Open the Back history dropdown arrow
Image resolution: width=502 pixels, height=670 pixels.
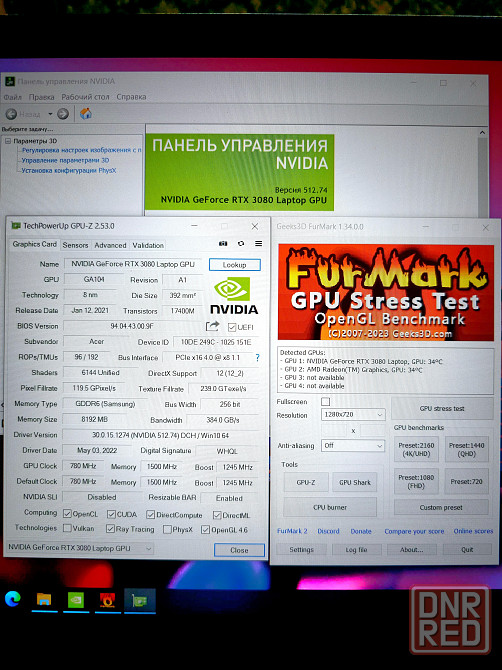coord(50,114)
